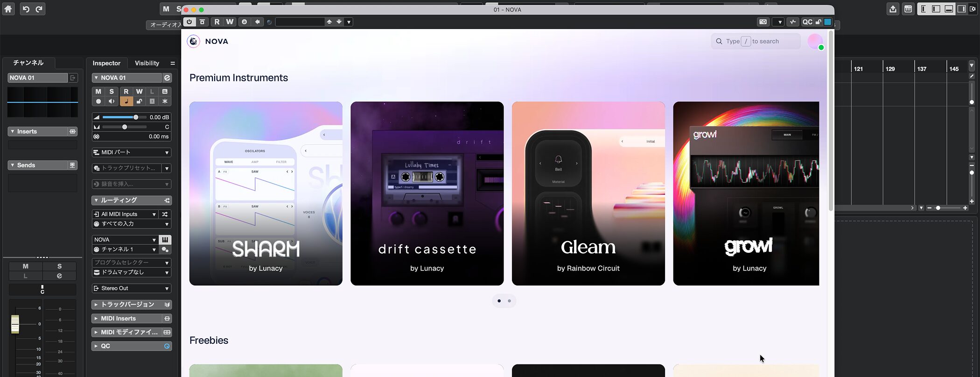980x377 pixels.
Task: Click the copy A to B arrow icon
Action: point(257,22)
